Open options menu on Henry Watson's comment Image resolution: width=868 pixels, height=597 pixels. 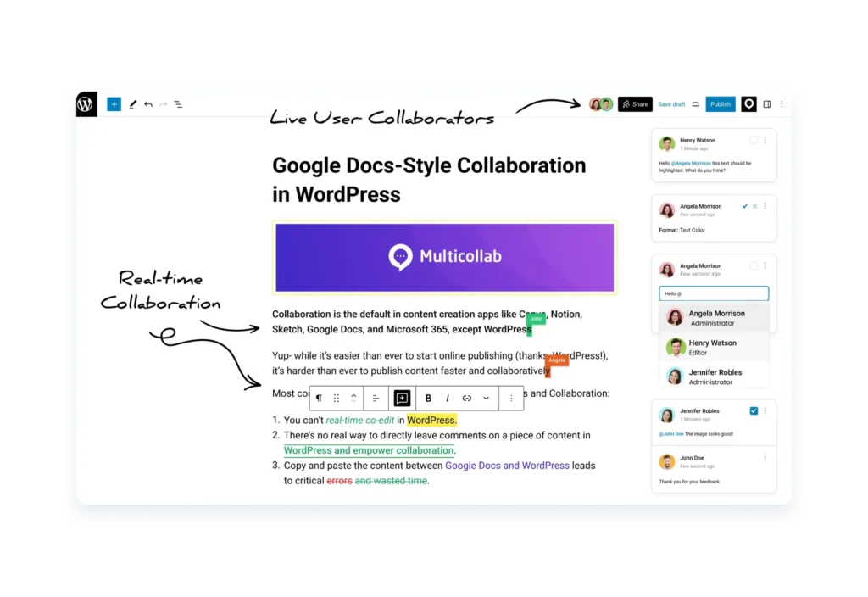[765, 141]
